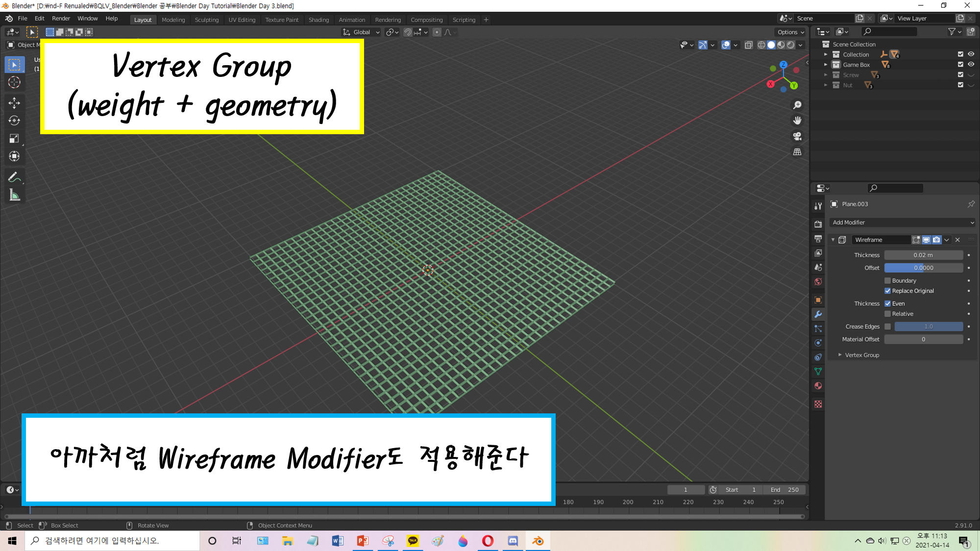Activate the Annotate pencil tool
Viewport: 980px width, 551px height.
point(14,177)
